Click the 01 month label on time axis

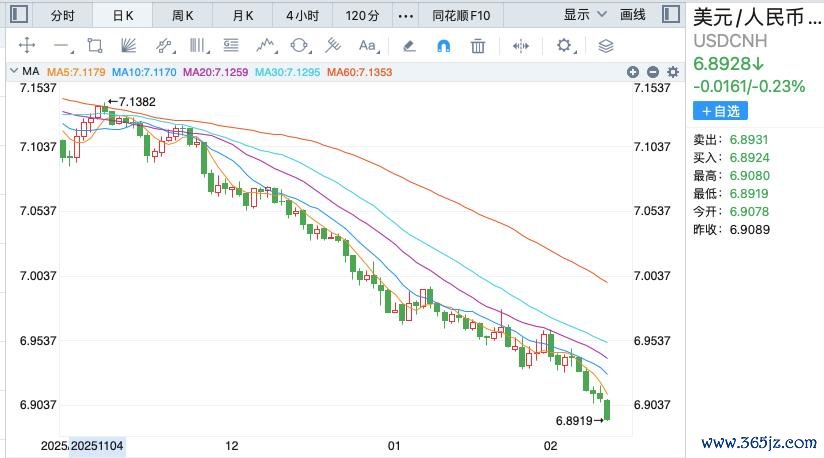coord(394,446)
